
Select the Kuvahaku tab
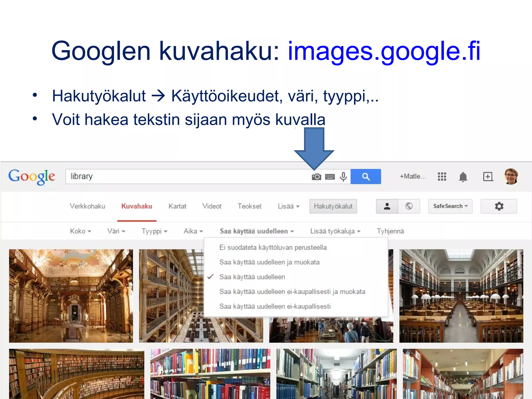click(x=137, y=206)
